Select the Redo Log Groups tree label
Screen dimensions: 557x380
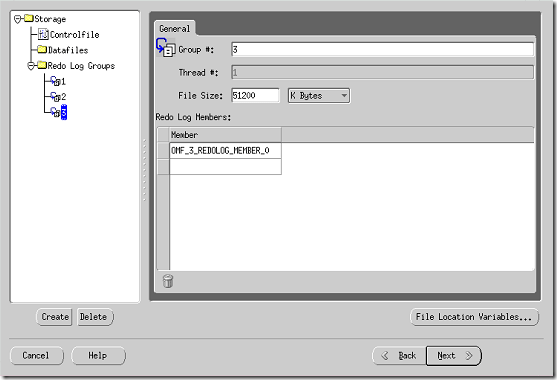point(81,66)
